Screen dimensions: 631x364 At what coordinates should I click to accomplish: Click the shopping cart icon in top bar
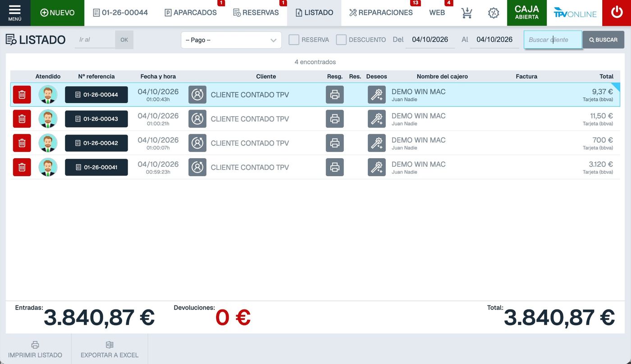pyautogui.click(x=467, y=13)
